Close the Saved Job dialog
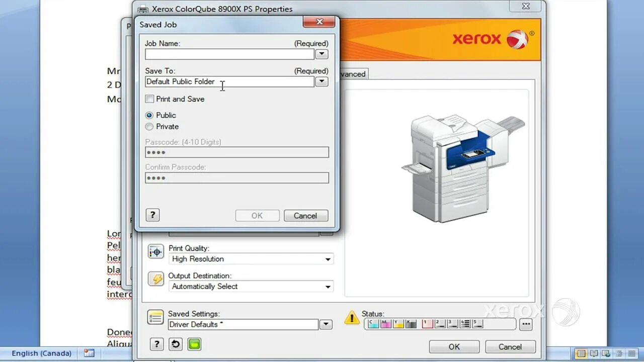This screenshot has height=362, width=644. pos(319,22)
